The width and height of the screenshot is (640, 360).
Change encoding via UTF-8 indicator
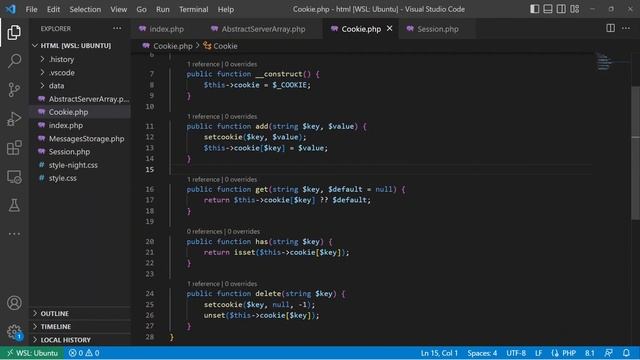pos(516,353)
